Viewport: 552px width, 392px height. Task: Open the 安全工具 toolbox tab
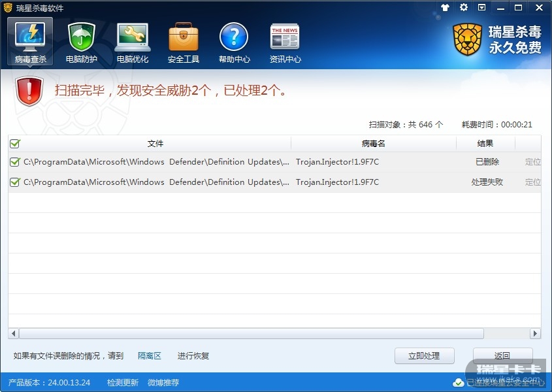click(x=184, y=42)
